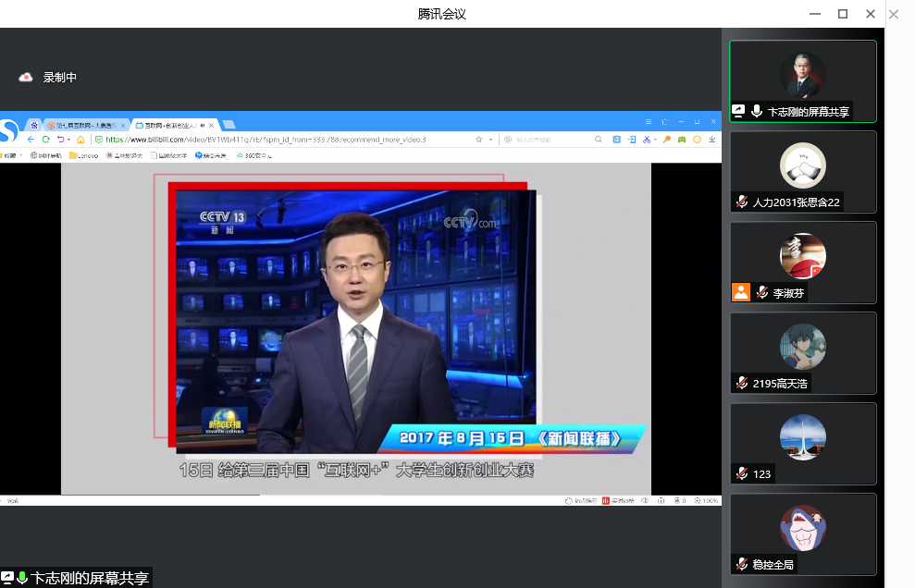The height and width of the screenshot is (588, 915).
Task: Select 卞志刚's screen share participant tile
Action: (803, 81)
